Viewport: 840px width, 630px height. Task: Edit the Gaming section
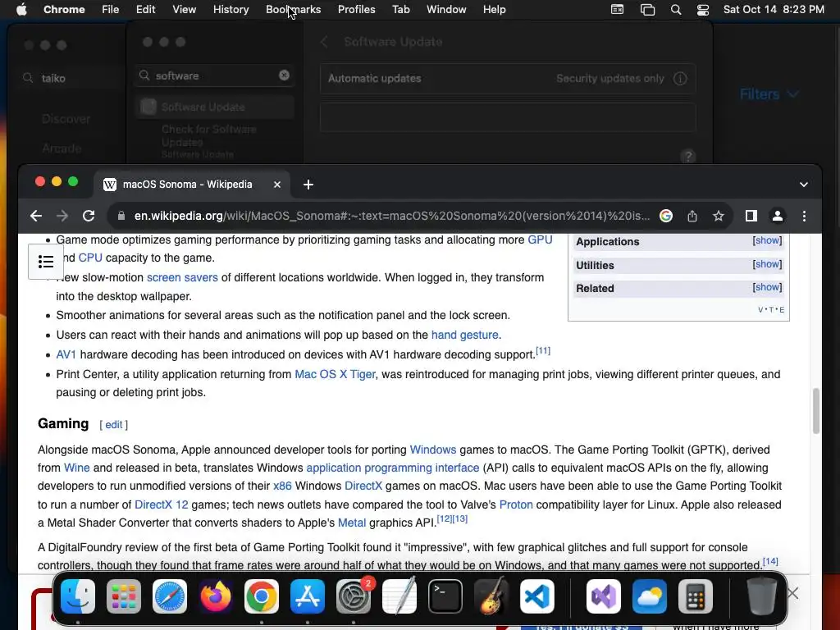point(113,425)
